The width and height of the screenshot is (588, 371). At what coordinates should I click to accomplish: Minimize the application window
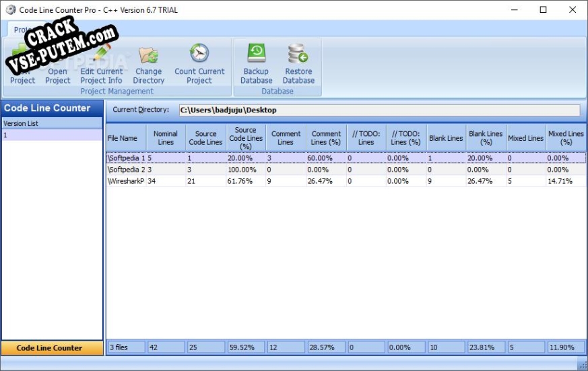[515, 9]
